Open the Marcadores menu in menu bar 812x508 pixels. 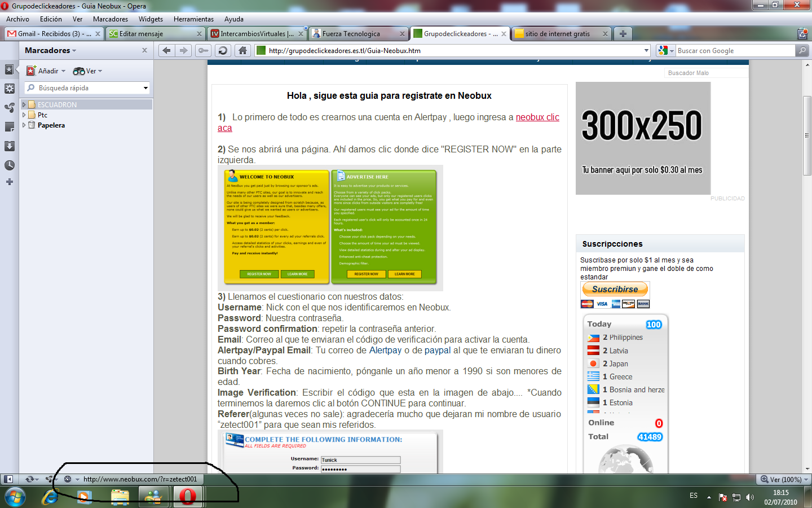tap(111, 19)
